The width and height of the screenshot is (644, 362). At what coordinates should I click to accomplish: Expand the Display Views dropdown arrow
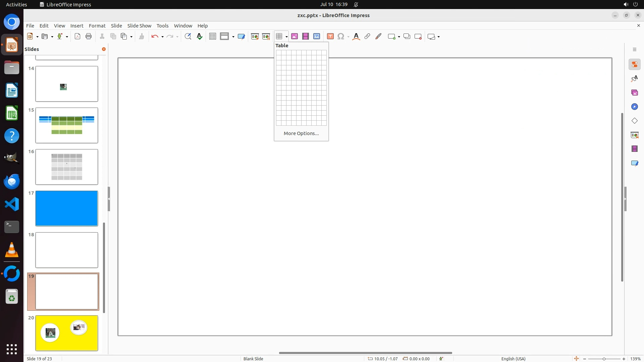click(233, 37)
